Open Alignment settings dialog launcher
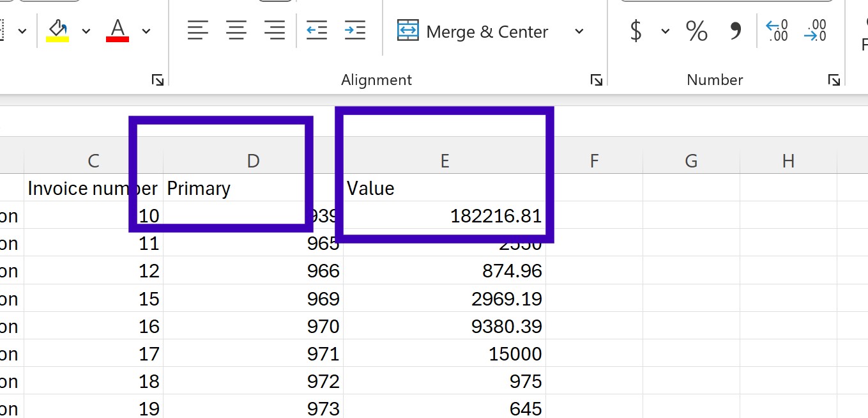Screen dimensions: 868x418 (596, 80)
